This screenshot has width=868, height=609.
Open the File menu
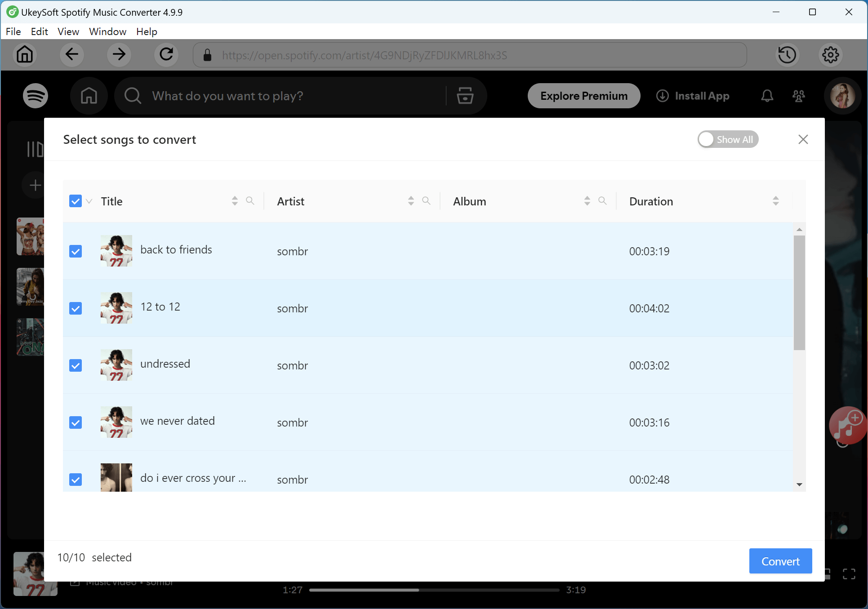[x=13, y=31]
